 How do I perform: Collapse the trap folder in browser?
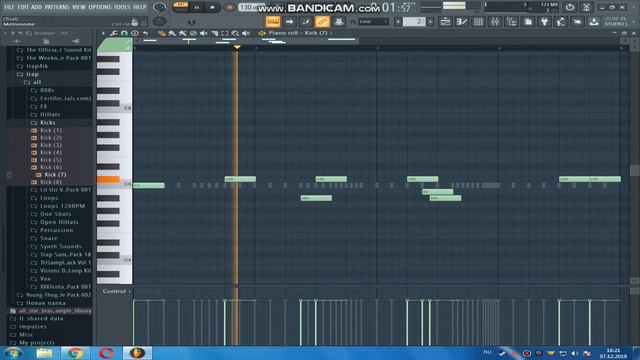coord(32,74)
